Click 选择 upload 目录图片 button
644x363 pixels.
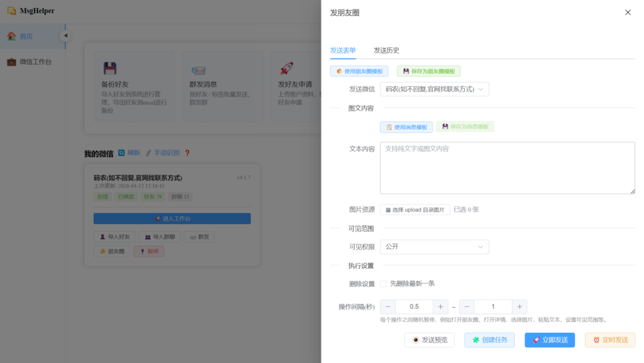pos(414,209)
